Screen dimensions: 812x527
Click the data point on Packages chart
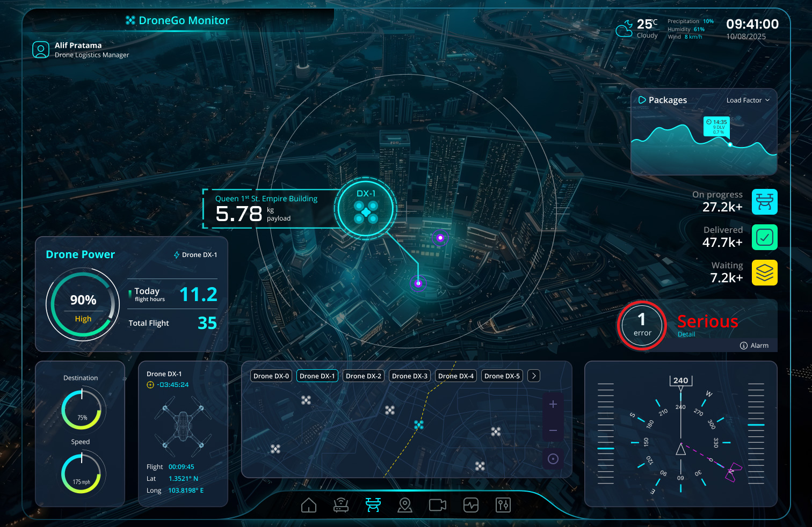[x=730, y=144]
